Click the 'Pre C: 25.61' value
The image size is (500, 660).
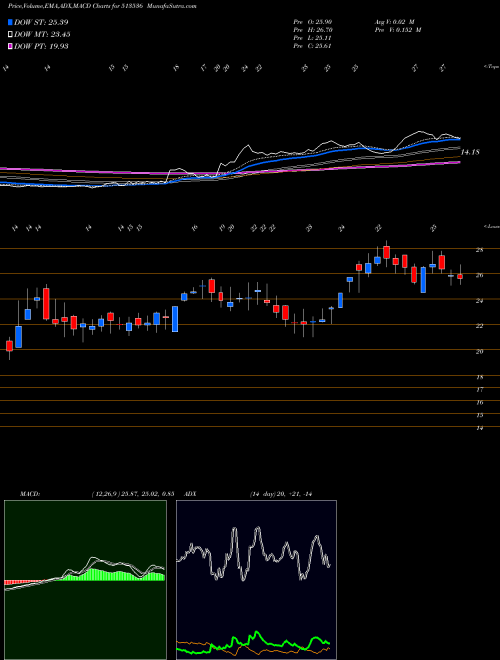coord(312,46)
